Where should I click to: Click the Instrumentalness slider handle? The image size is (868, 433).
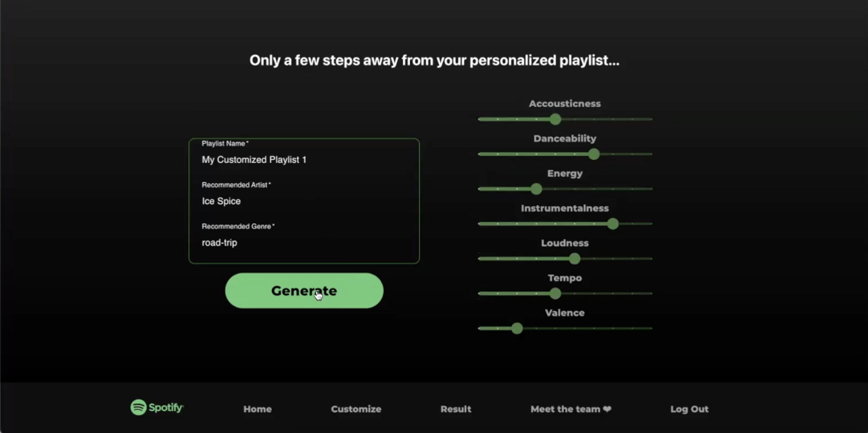tap(613, 224)
